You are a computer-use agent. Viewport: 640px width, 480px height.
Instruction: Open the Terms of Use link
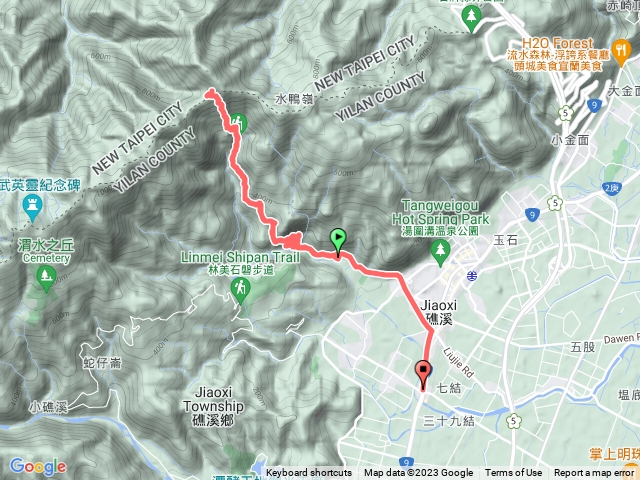click(x=513, y=473)
